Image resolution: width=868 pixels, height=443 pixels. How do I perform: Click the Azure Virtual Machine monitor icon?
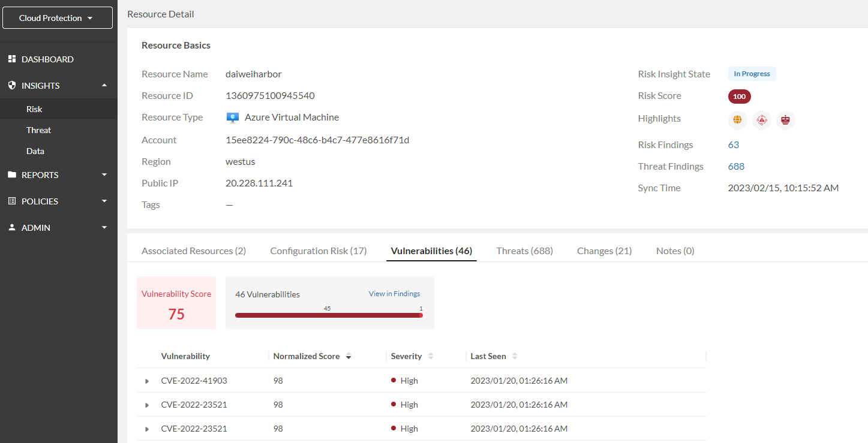click(233, 117)
